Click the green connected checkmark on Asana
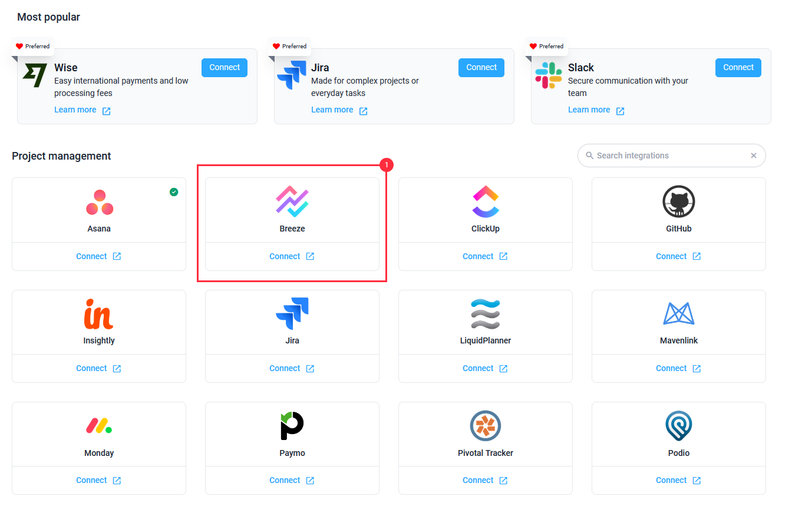The image size is (812, 516). [174, 192]
